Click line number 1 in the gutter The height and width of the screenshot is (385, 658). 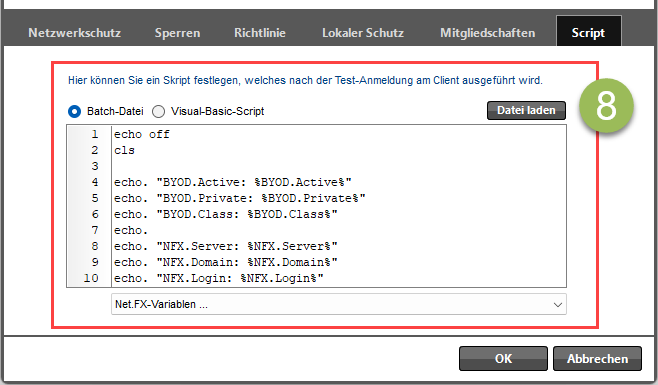point(95,134)
